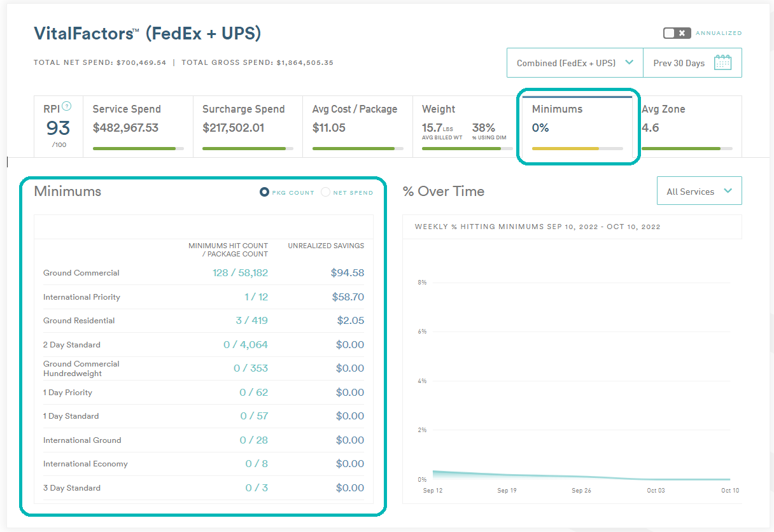Open the Combined (FedEx + UPS) dropdown
774x532 pixels.
tap(574, 63)
